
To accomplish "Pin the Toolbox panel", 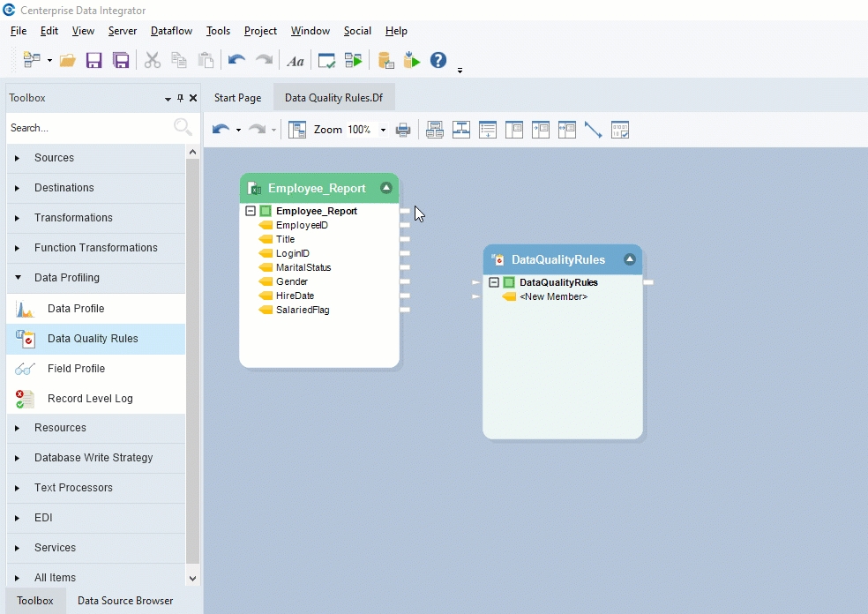I will pos(181,98).
